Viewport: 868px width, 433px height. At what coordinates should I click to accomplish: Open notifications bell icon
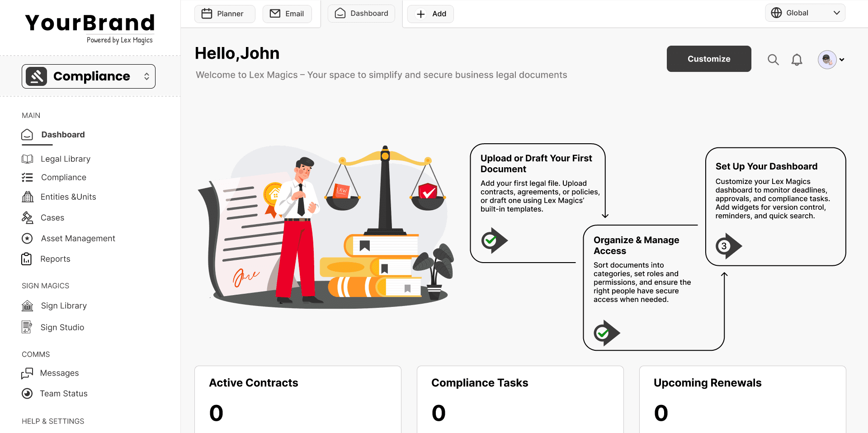point(797,60)
